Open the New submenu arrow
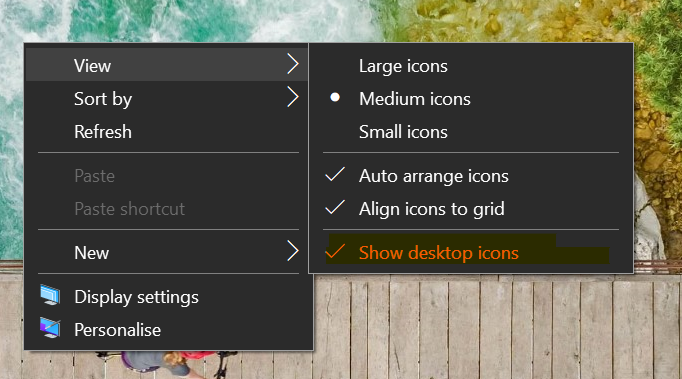The width and height of the screenshot is (682, 379). [x=293, y=251]
